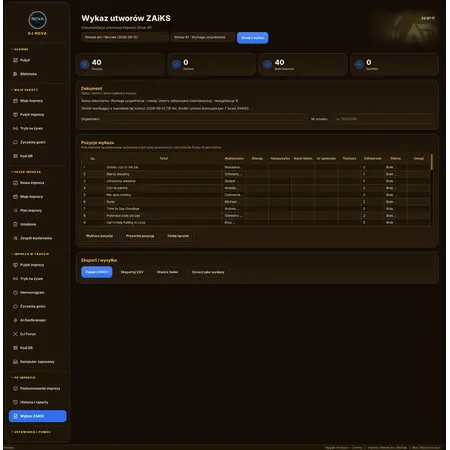The image size is (450, 450).
Task: Collapse the PO IMPREZIE sidebar section
Action: click(23, 378)
